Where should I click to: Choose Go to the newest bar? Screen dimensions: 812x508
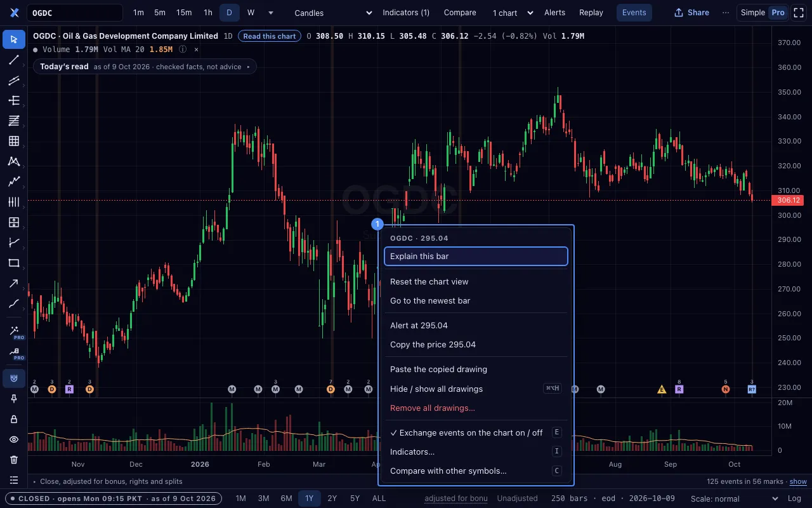476,300
